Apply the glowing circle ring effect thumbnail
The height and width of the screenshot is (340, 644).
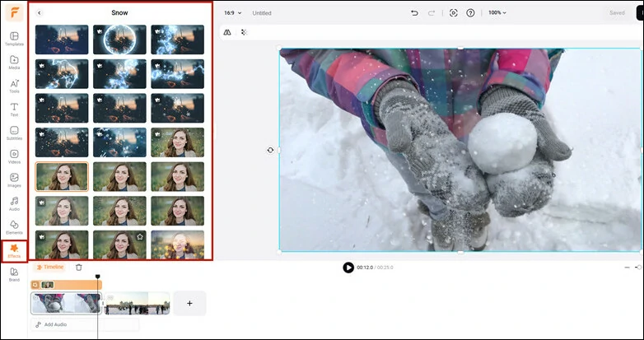(119, 40)
